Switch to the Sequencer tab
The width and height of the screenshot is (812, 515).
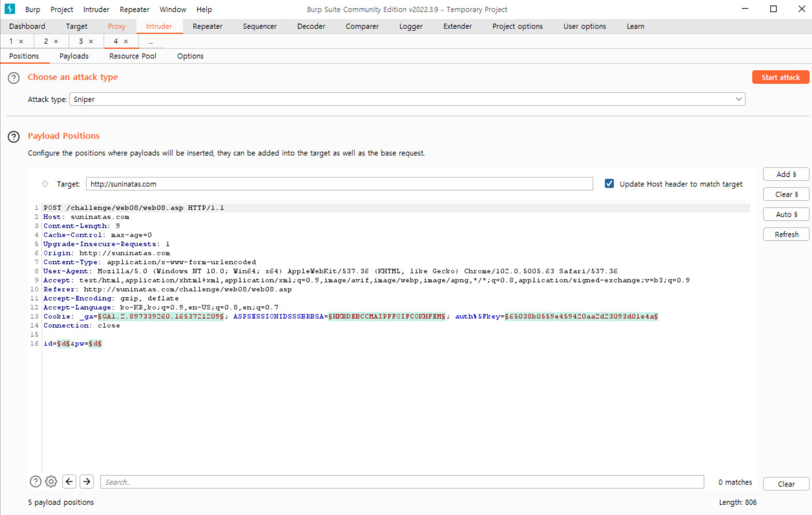point(260,26)
